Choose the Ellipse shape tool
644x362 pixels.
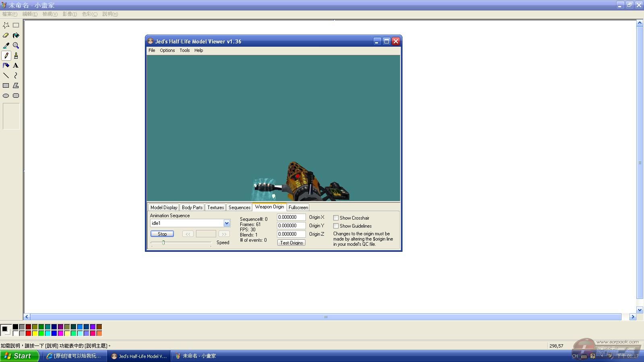pos(6,96)
